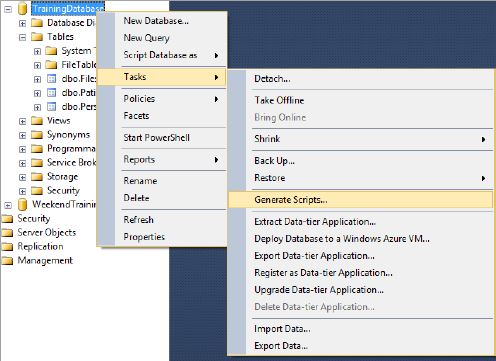This screenshot has width=496, height=361.
Task: Click the TrainingDatabase database cylinder icon
Action: pyautogui.click(x=22, y=9)
